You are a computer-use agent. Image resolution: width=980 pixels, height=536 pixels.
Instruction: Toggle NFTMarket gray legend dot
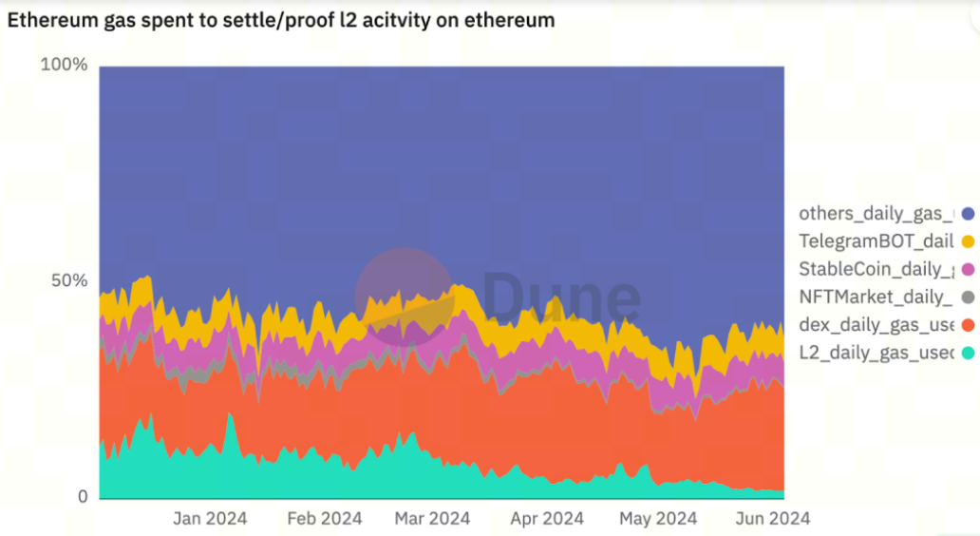click(968, 297)
